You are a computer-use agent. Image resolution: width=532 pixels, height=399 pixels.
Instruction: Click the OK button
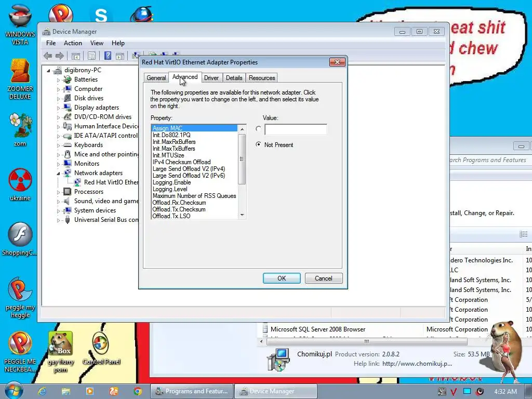coord(282,278)
